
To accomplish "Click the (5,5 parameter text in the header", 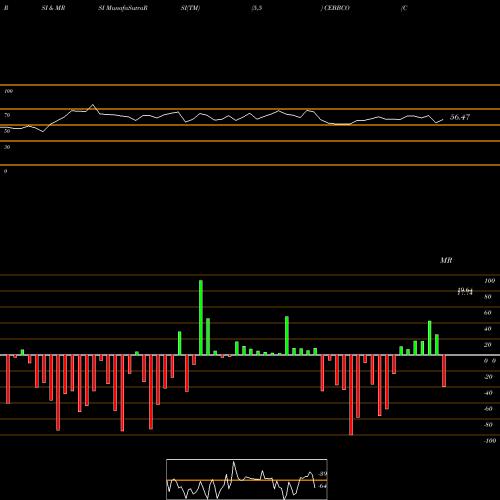I will pyautogui.click(x=257, y=8).
